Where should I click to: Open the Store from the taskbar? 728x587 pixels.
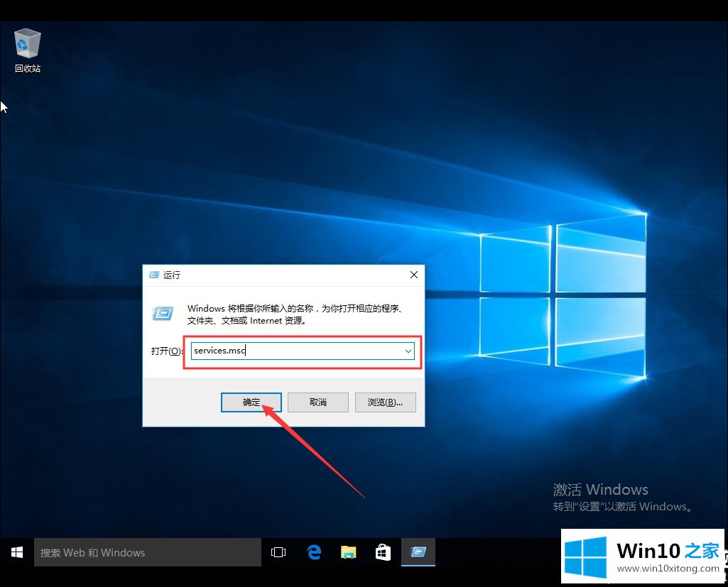pyautogui.click(x=383, y=552)
